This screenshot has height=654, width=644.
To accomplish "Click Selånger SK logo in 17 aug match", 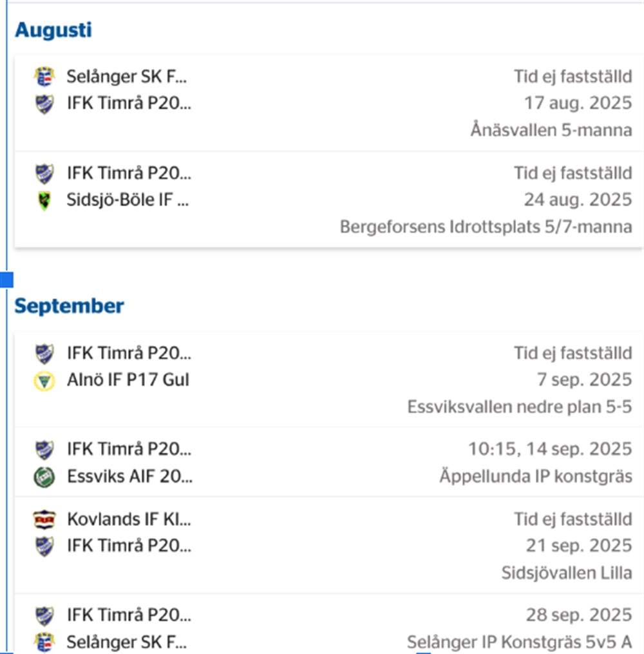I will (x=44, y=77).
